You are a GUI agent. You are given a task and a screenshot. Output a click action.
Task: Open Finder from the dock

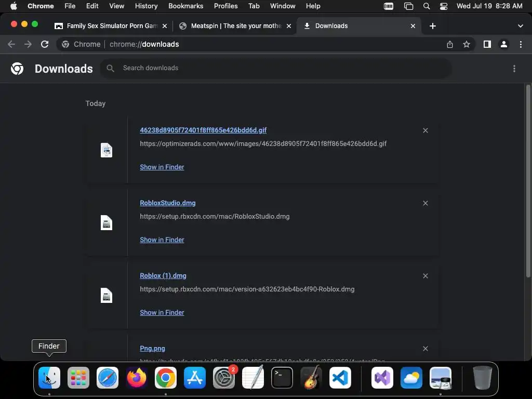(x=49, y=378)
